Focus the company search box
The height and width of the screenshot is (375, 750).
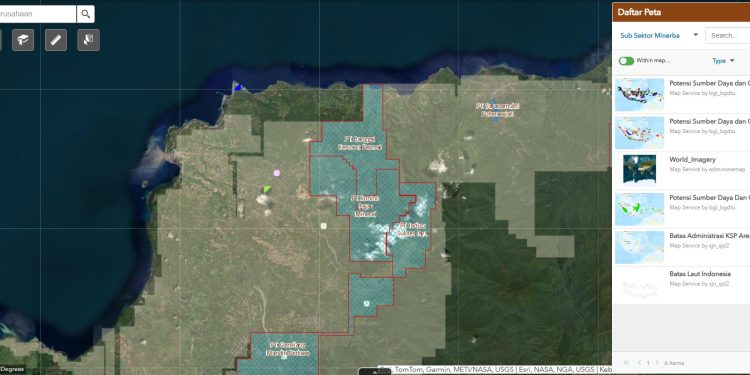coord(38,14)
